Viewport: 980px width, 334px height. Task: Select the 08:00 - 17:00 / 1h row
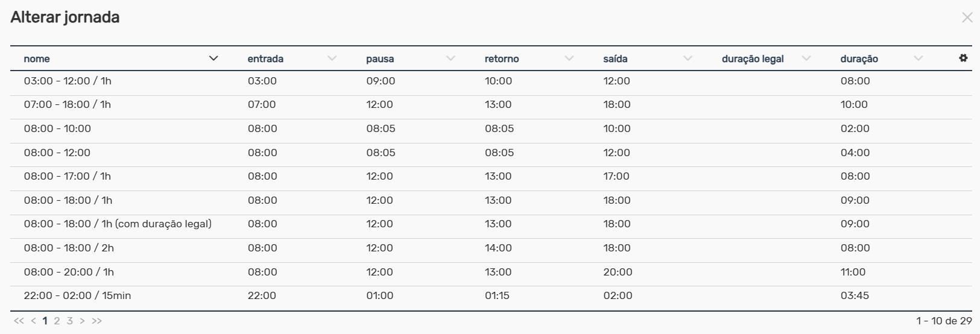point(491,177)
